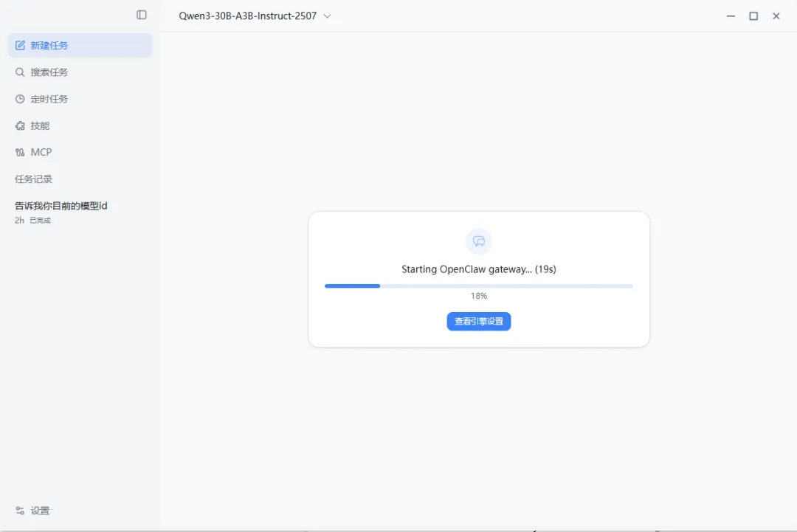Close the application window
This screenshot has width=797, height=532.
776,15
